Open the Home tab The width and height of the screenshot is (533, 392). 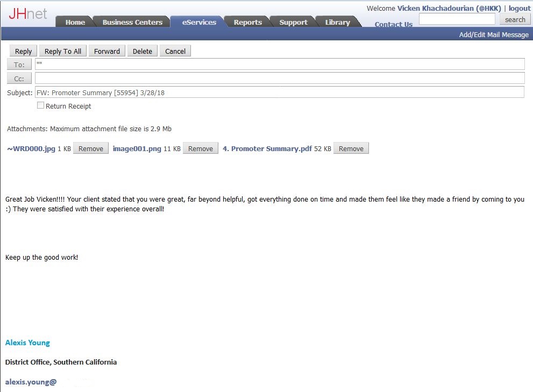pyautogui.click(x=75, y=22)
